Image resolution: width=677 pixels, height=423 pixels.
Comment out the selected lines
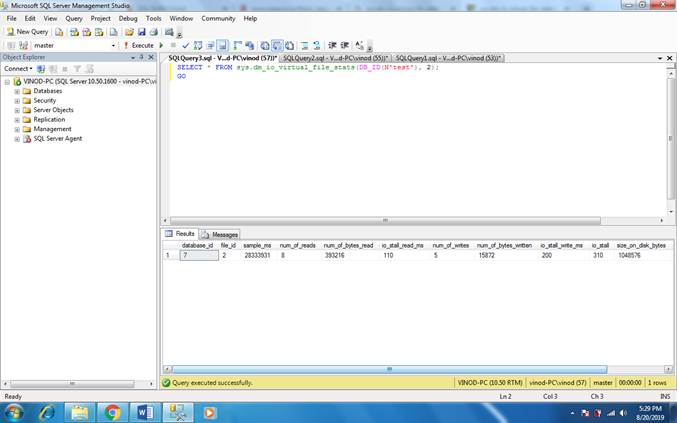(x=305, y=45)
